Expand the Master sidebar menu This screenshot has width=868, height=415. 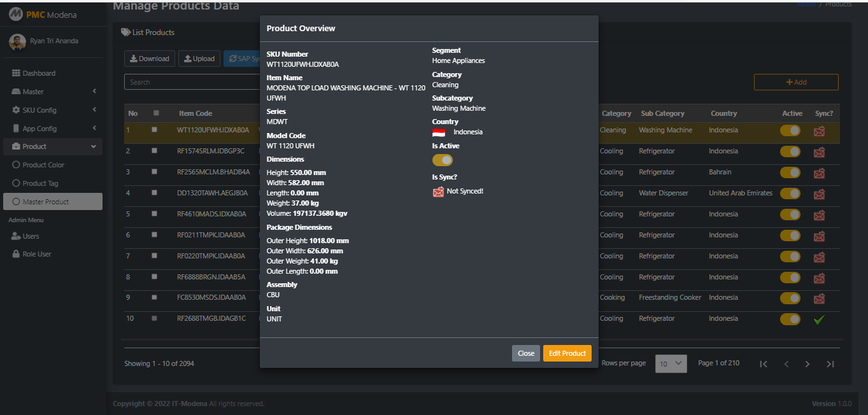54,92
